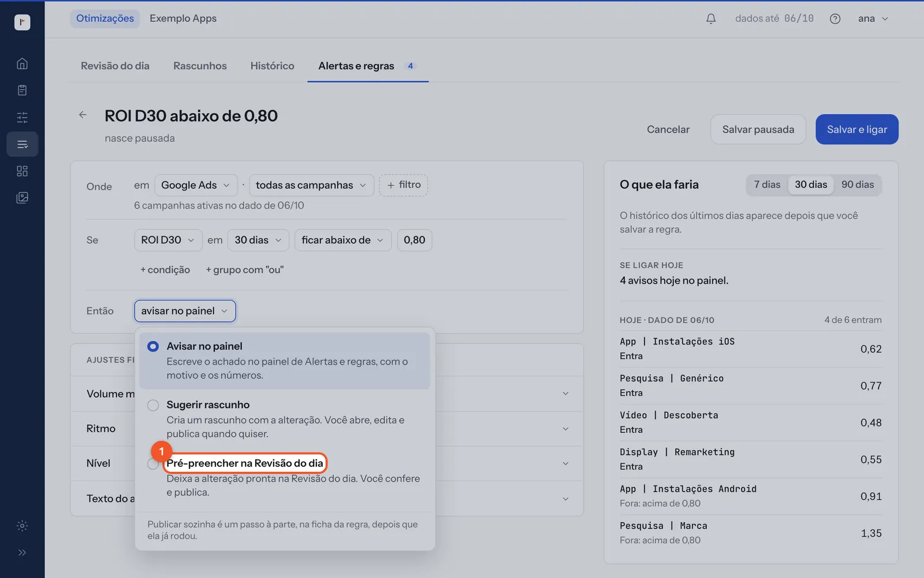
Task: Toggle theme with the sun icon
Action: (x=22, y=525)
